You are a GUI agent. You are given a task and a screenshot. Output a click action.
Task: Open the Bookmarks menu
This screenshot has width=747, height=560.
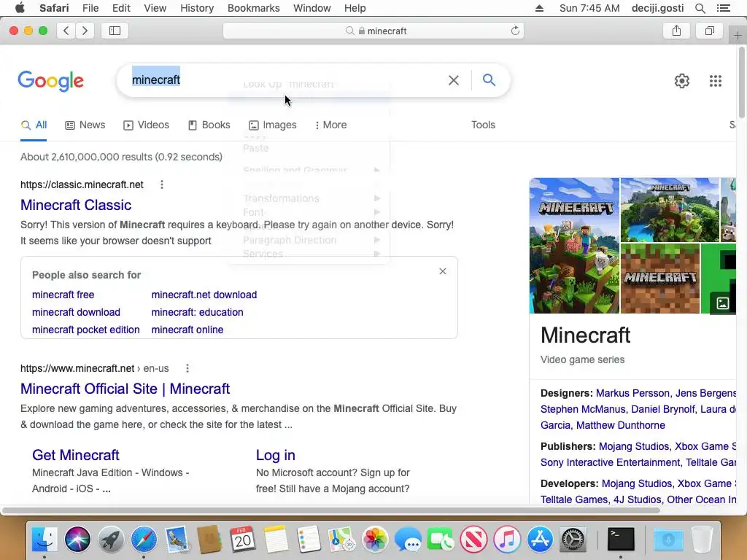tap(253, 8)
